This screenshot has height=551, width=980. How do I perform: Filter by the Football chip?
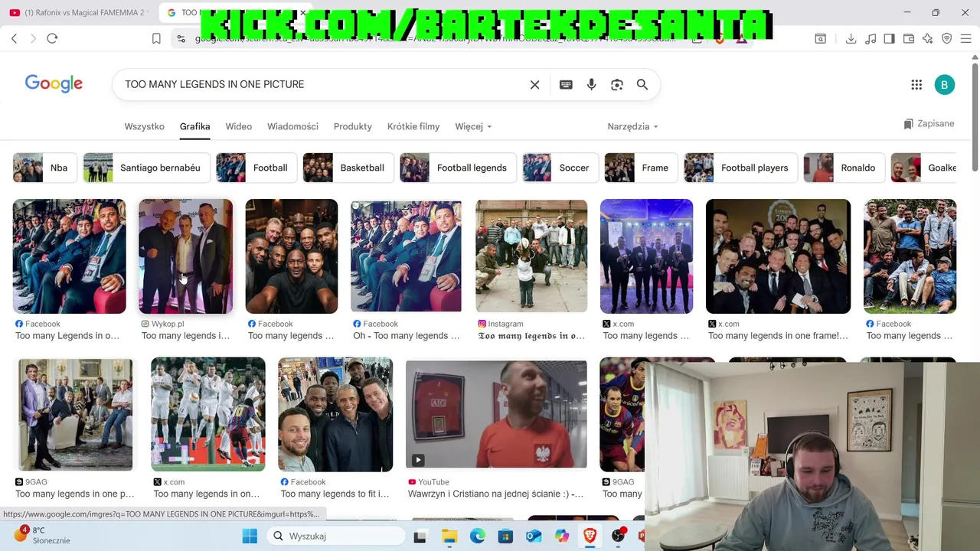(256, 168)
